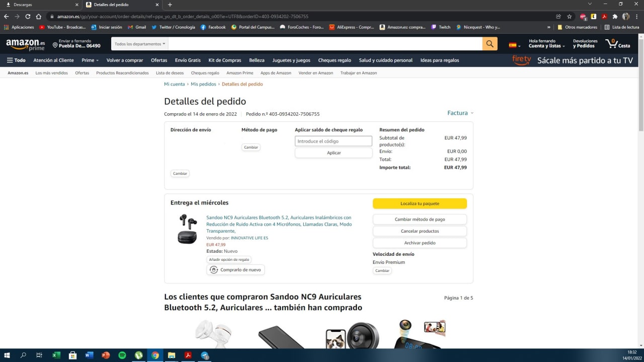This screenshot has height=362, width=644.
Task: Open Spotify from the Windows taskbar
Action: 122,355
